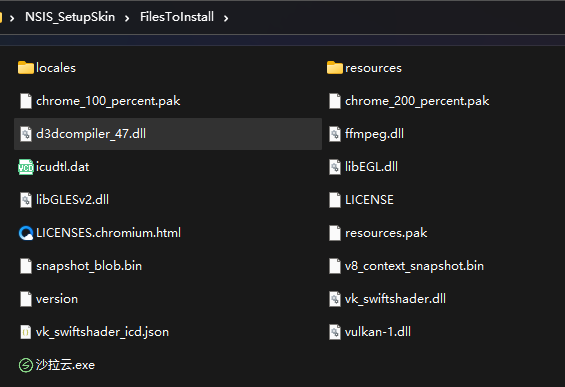Viewport: 565px width, 387px height.
Task: Select the version file icon
Action: point(26,299)
